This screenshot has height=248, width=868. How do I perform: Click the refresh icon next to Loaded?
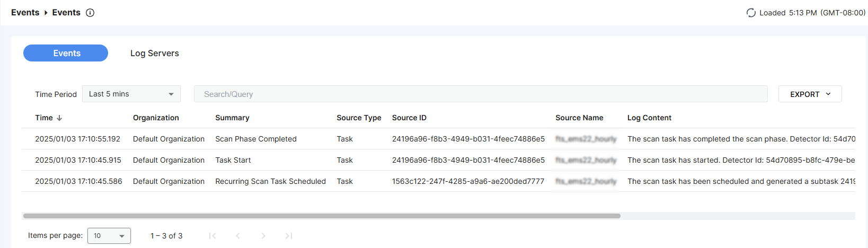point(751,13)
